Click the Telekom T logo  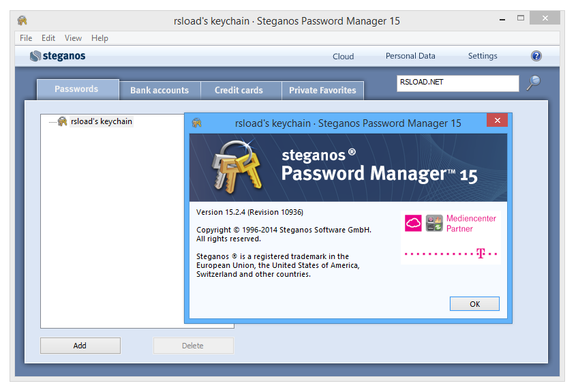coord(481,254)
